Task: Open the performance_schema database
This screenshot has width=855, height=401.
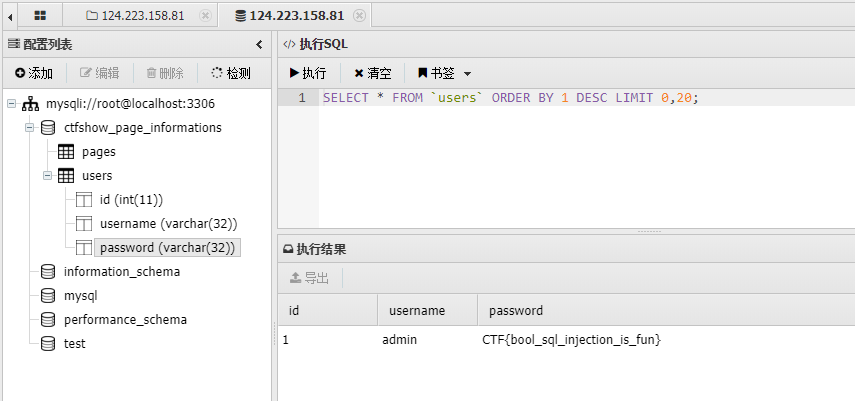Action: [125, 320]
